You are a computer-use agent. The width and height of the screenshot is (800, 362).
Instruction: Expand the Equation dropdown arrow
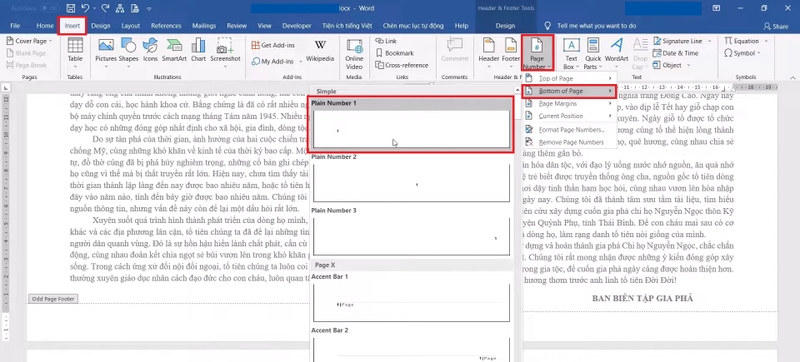pos(765,41)
